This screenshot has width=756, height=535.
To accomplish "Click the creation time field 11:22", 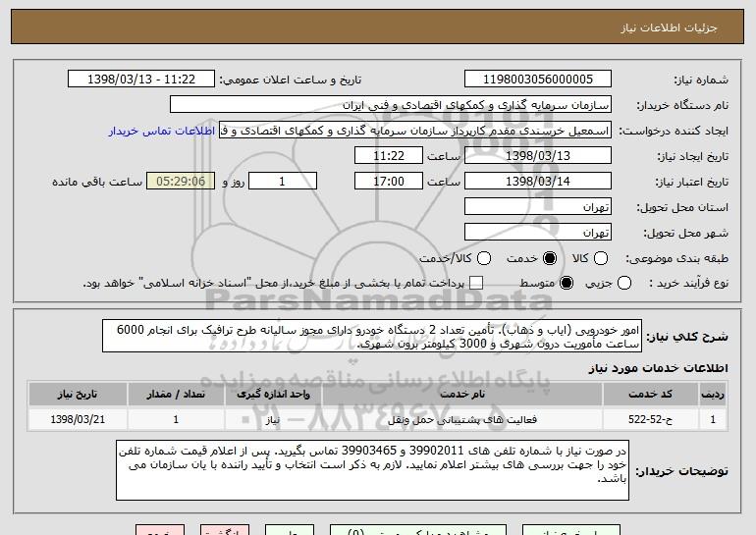I will [389, 156].
